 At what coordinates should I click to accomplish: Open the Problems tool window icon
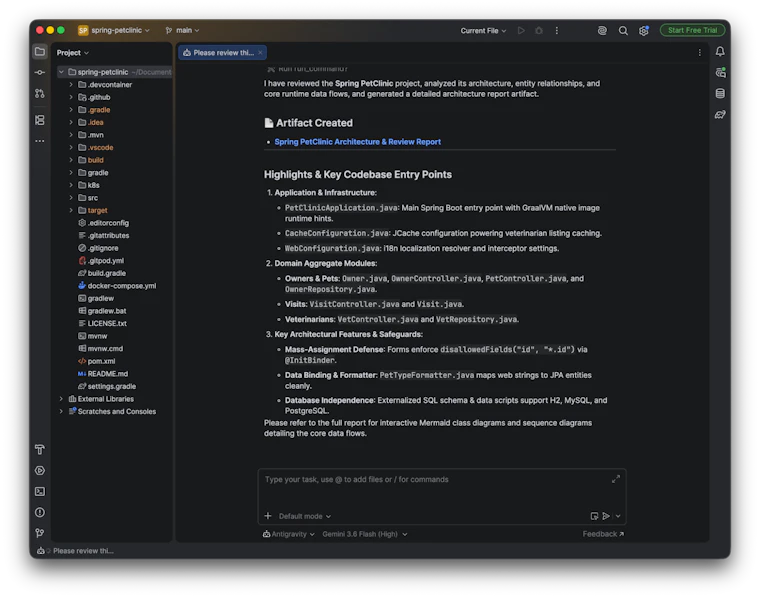pyautogui.click(x=40, y=512)
